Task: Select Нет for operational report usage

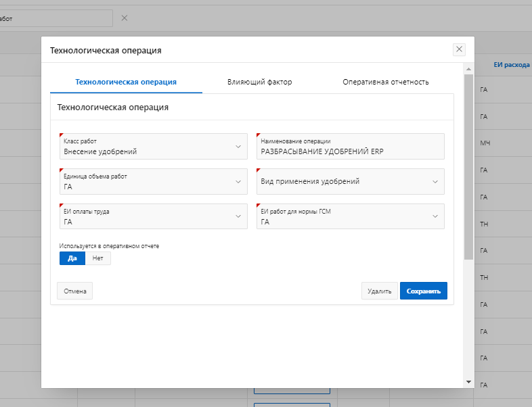Action: tap(98, 258)
